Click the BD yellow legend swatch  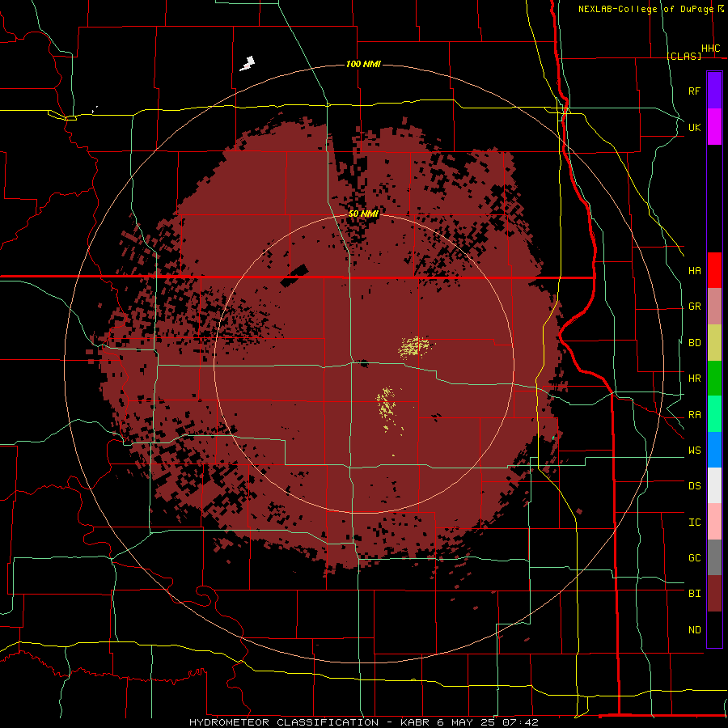[714, 342]
